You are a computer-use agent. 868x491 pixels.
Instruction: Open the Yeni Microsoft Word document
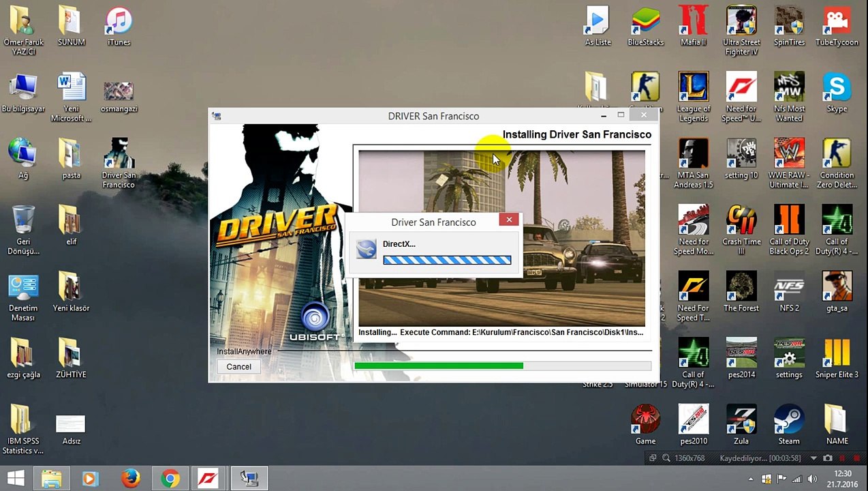click(71, 98)
